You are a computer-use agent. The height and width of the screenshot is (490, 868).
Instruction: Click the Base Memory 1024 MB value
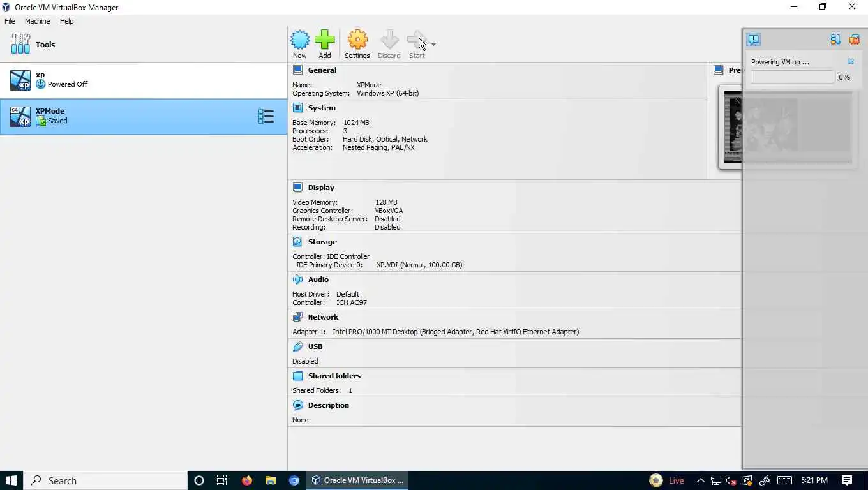click(x=356, y=122)
